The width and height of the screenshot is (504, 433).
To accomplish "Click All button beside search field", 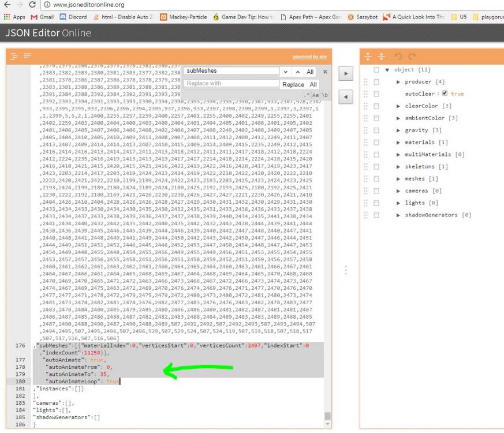I will coord(310,72).
